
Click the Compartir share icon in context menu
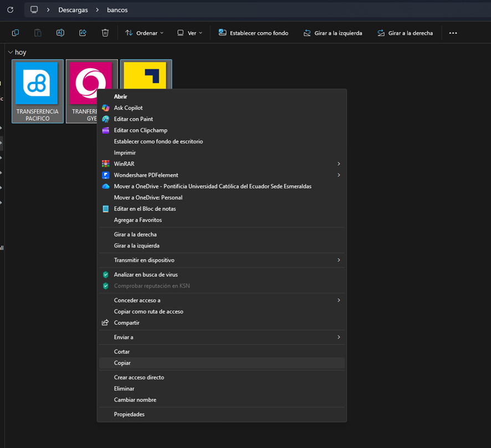(x=105, y=322)
